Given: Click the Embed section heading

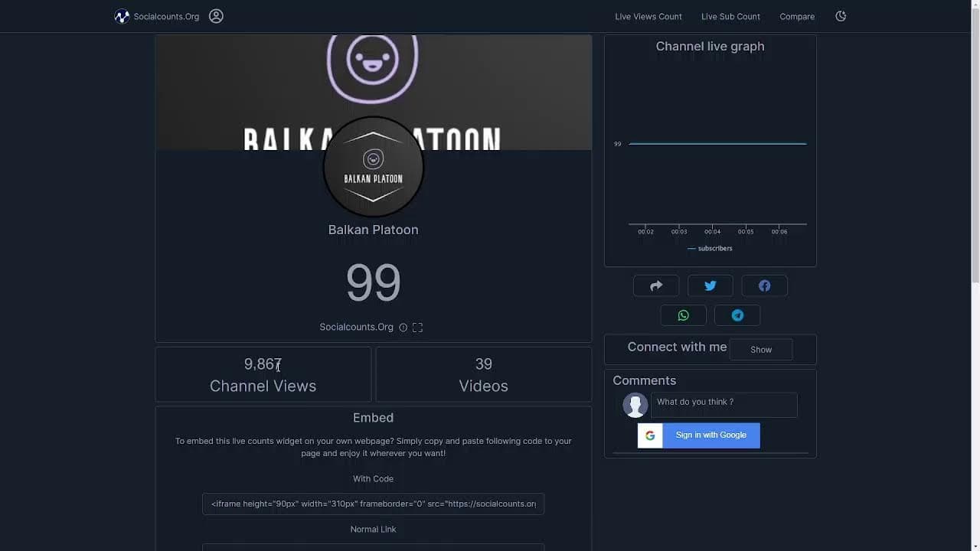Looking at the screenshot, I should pos(374,418).
